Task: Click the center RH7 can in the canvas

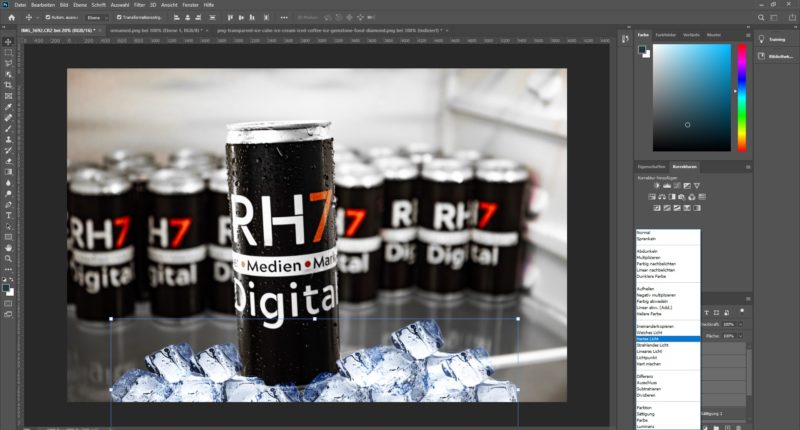Action: pyautogui.click(x=282, y=253)
